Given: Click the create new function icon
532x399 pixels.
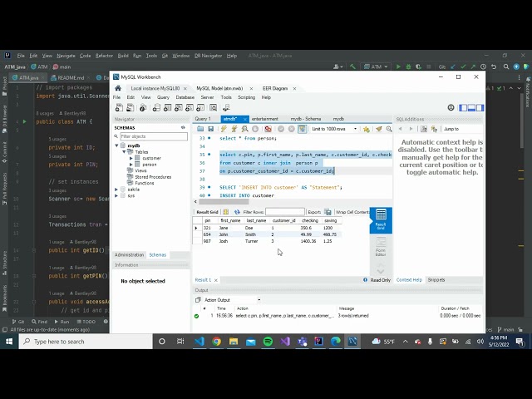Looking at the screenshot, I should coord(200,108).
